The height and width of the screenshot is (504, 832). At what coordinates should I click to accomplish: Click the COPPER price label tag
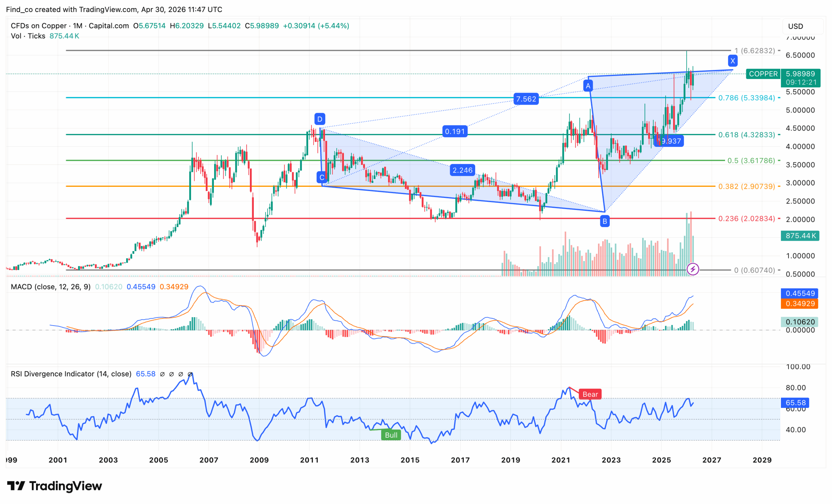(x=763, y=74)
